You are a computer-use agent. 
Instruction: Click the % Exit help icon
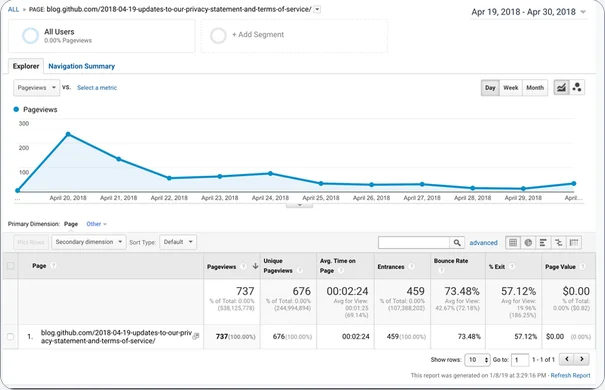tap(512, 267)
